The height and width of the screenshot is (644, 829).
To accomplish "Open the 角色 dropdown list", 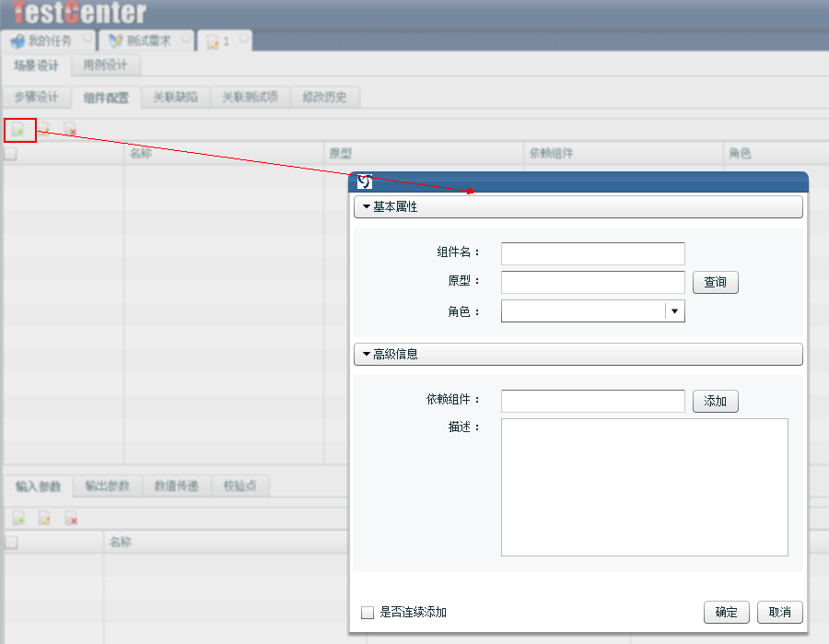I will (675, 311).
